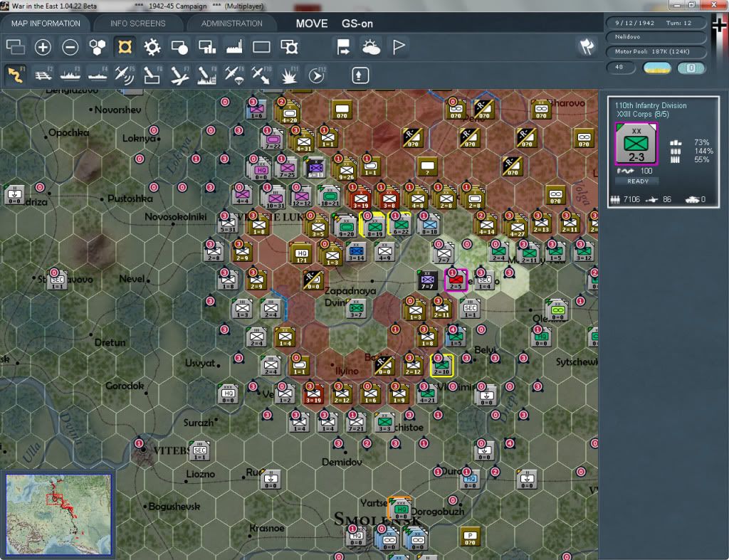Image resolution: width=729 pixels, height=560 pixels.
Task: Select the Air Recon F5 icon
Action: coord(125,74)
